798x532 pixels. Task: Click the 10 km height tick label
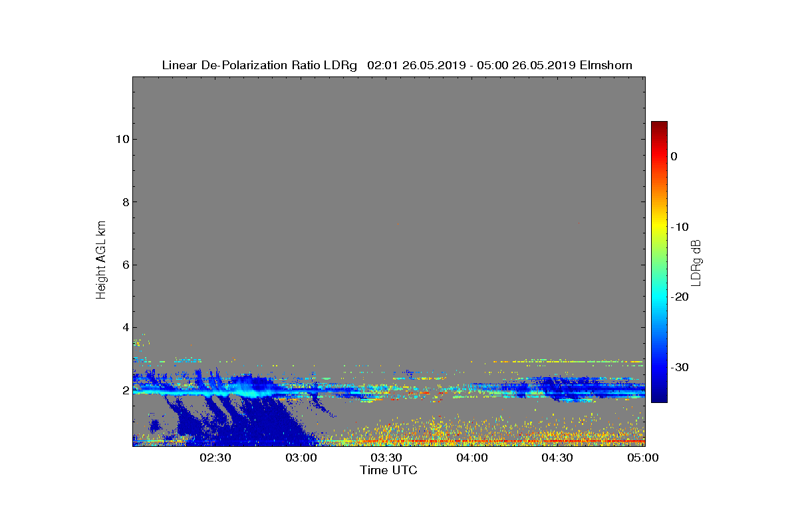coord(122,139)
